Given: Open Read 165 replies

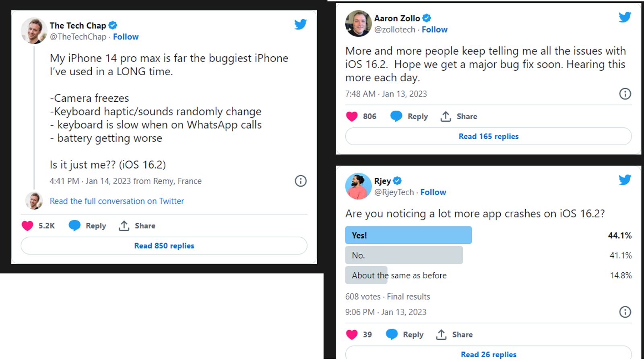Looking at the screenshot, I should coord(488,136).
